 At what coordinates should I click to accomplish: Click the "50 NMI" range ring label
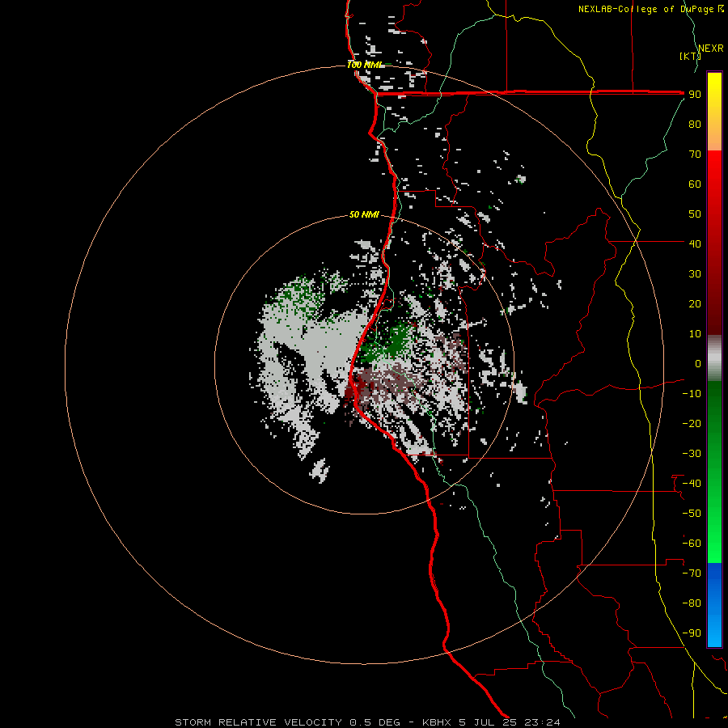(x=364, y=214)
